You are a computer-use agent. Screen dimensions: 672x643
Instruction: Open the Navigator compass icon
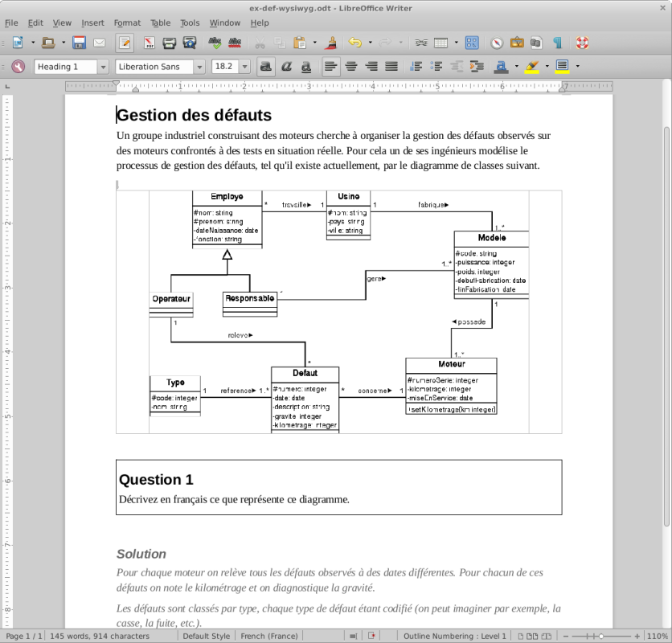pos(496,43)
